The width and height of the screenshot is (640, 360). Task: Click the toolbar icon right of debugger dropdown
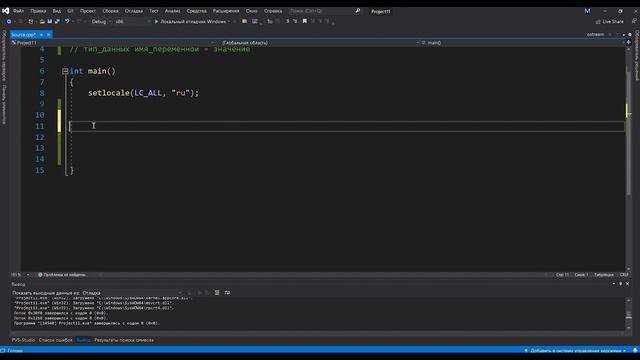click(244, 22)
